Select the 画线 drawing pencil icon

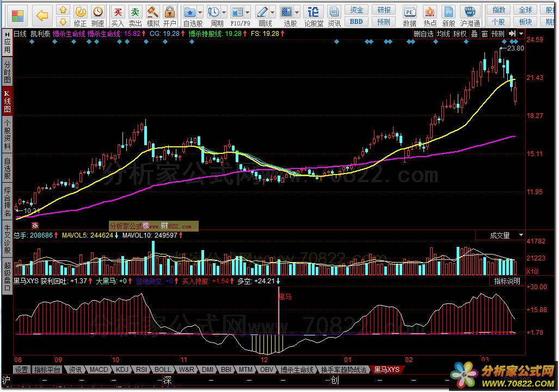coord(262,13)
